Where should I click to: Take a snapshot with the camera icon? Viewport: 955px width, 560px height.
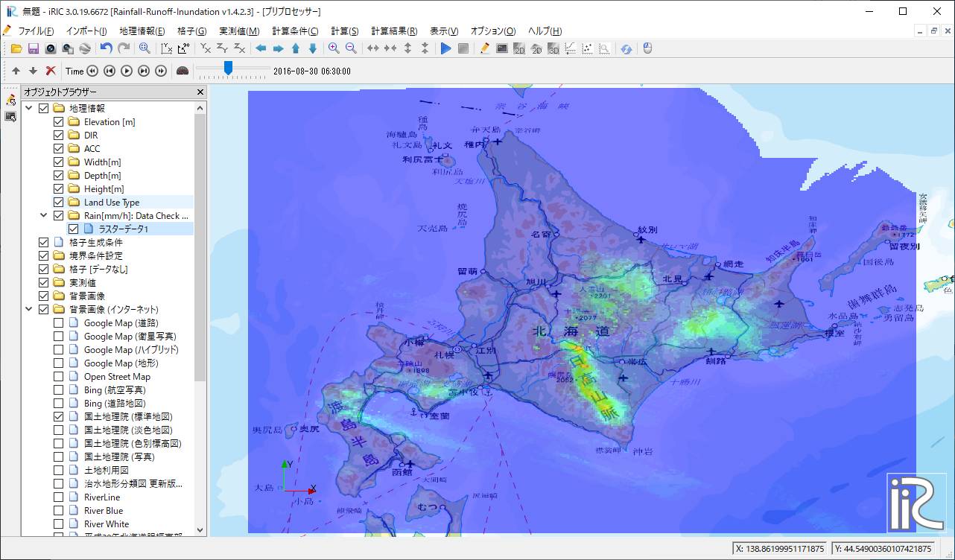click(50, 48)
